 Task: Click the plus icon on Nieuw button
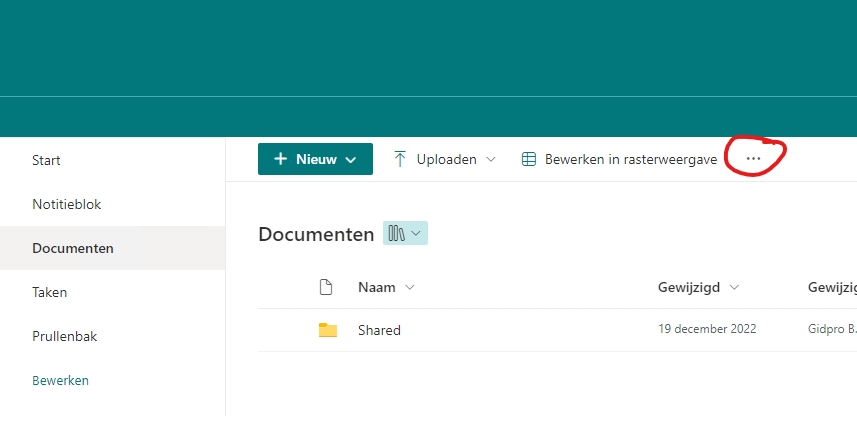[x=280, y=159]
